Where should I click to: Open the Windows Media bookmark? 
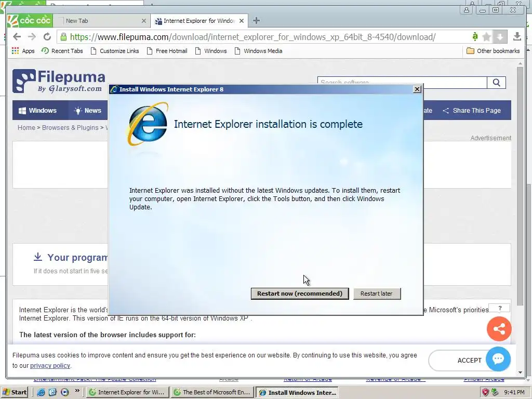[x=259, y=51]
